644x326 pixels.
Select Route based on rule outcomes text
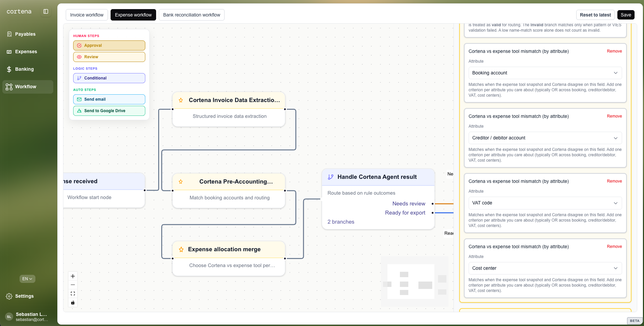click(x=361, y=193)
